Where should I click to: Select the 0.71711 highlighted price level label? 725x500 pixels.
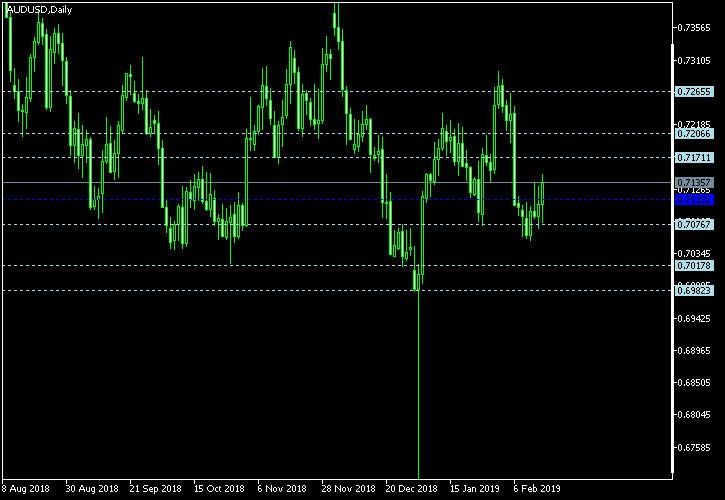tap(694, 158)
